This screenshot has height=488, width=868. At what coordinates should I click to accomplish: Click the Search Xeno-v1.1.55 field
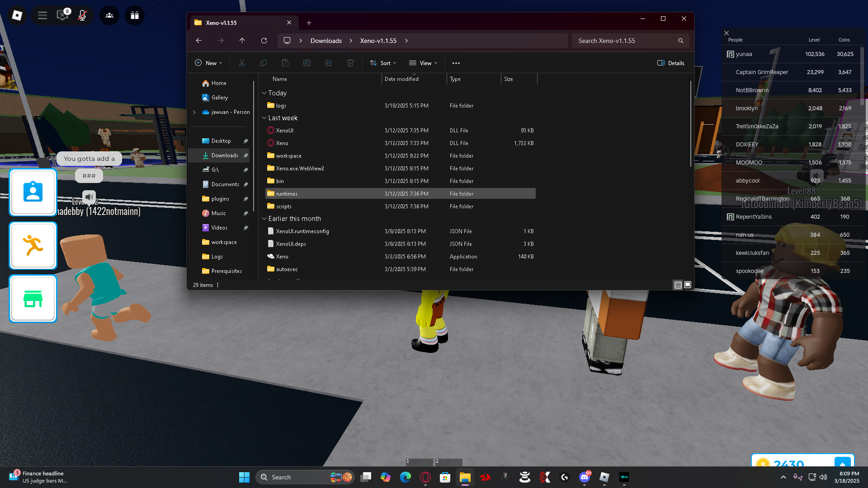click(630, 41)
